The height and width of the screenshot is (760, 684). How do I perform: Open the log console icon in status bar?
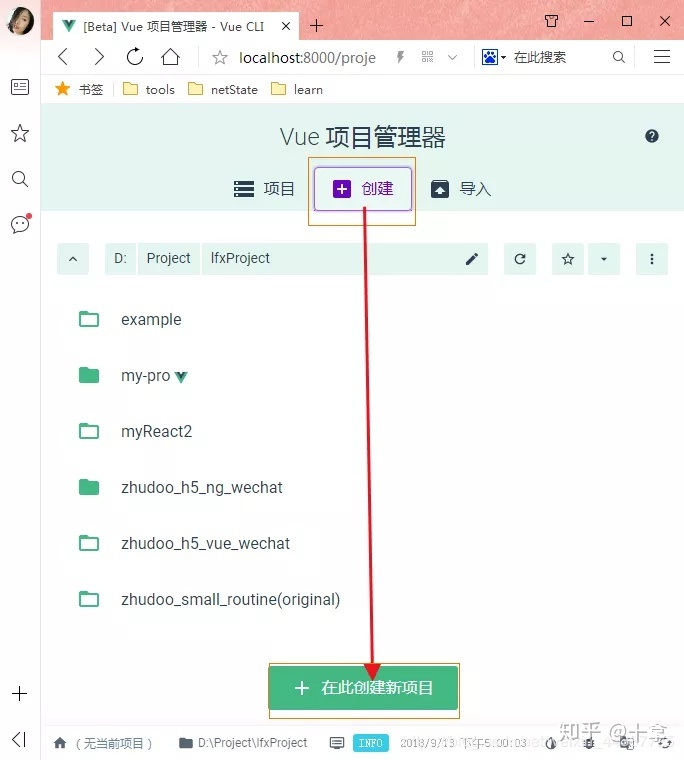click(x=337, y=743)
